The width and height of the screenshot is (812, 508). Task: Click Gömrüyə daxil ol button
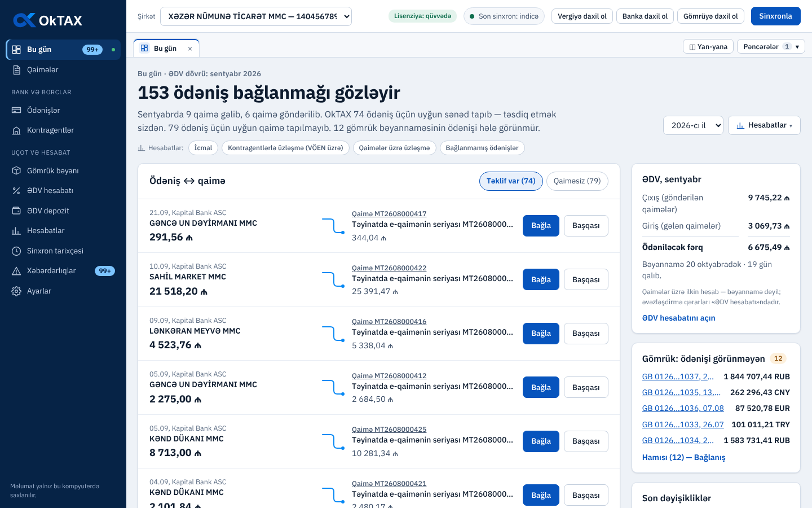point(710,16)
